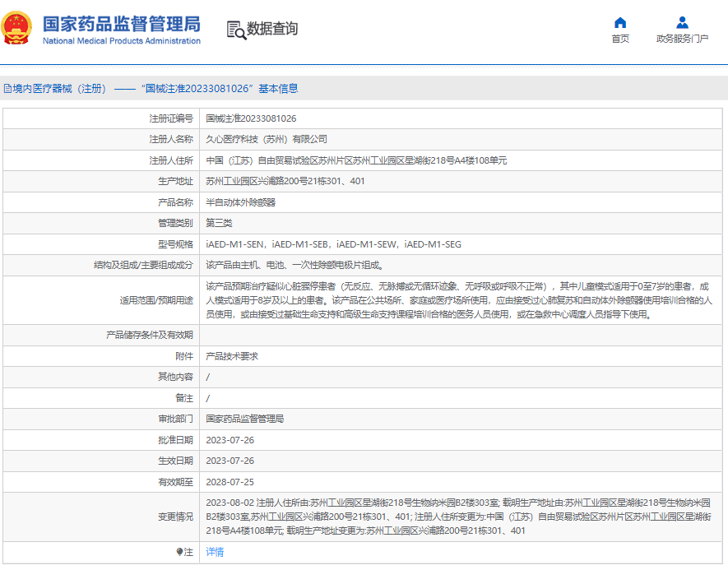Click the 适用范围/预期用途 description text
This screenshot has width=728, height=570.
(x=458, y=300)
